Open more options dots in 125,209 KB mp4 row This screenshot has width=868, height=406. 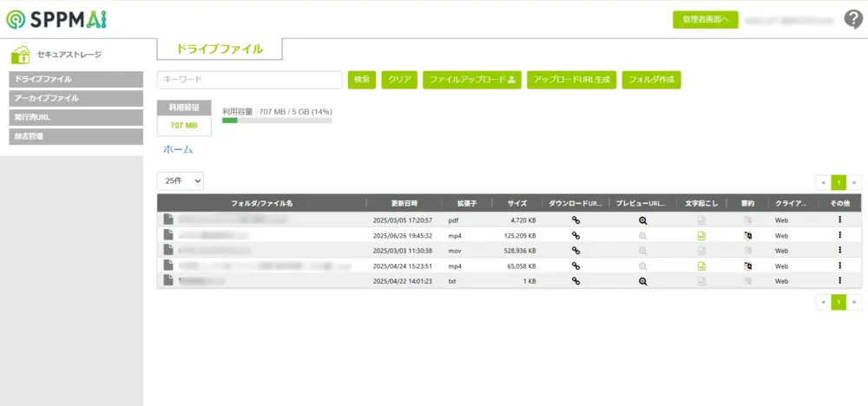tap(839, 235)
